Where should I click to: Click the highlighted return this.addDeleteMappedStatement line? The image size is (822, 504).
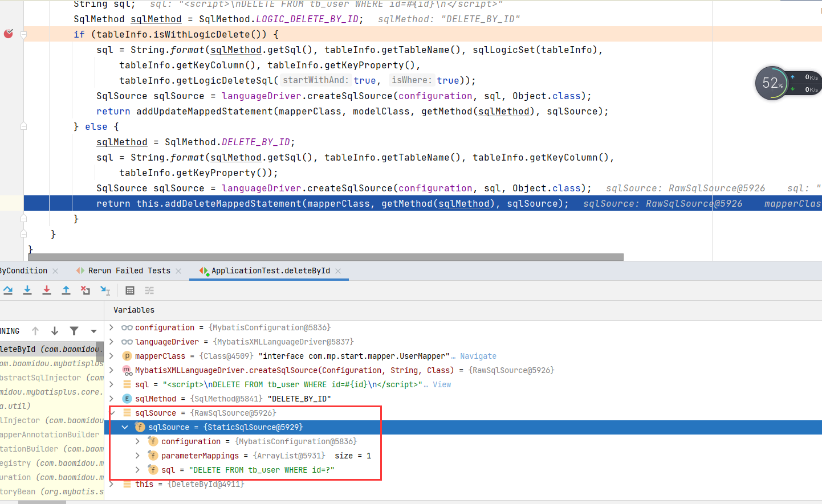pos(423,203)
